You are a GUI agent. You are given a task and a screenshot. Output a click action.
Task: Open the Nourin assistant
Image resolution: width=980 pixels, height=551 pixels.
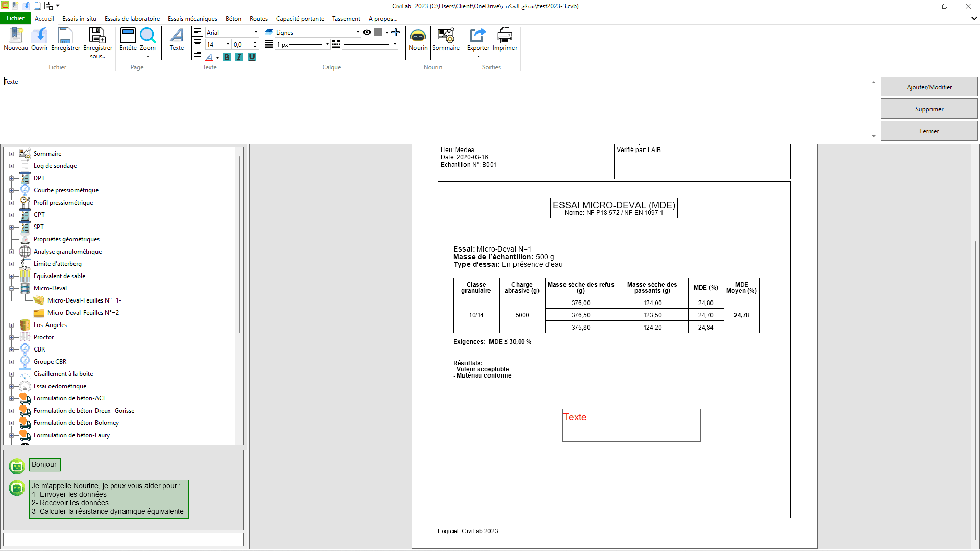[418, 42]
